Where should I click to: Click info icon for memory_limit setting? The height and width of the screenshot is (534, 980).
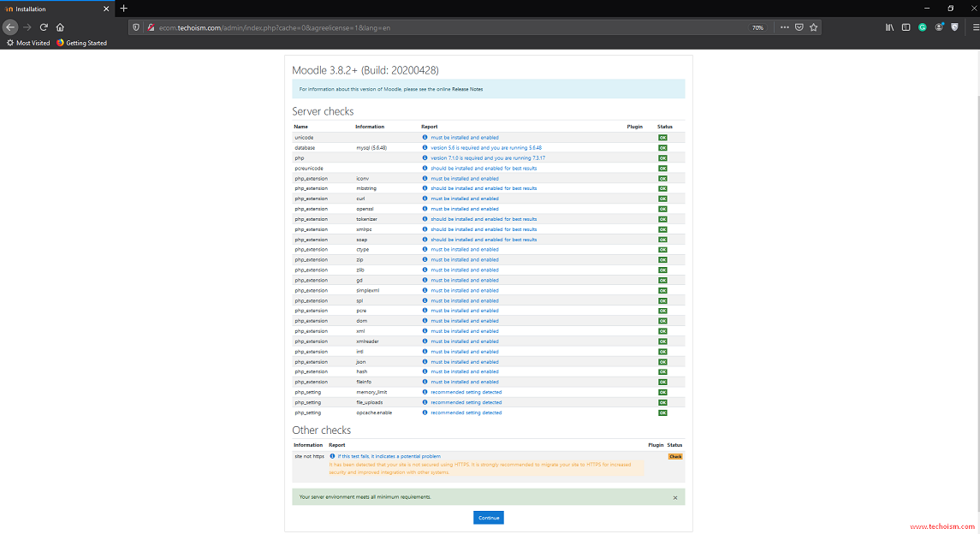(x=425, y=392)
